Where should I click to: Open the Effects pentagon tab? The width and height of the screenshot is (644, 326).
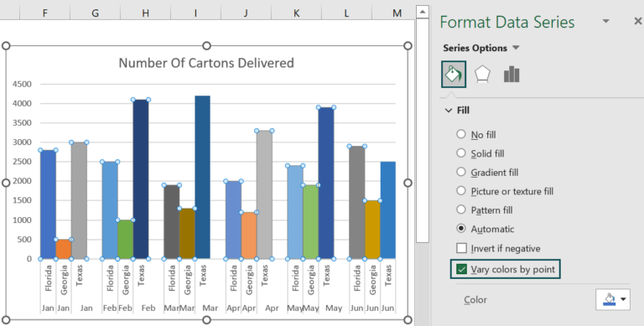tap(482, 75)
